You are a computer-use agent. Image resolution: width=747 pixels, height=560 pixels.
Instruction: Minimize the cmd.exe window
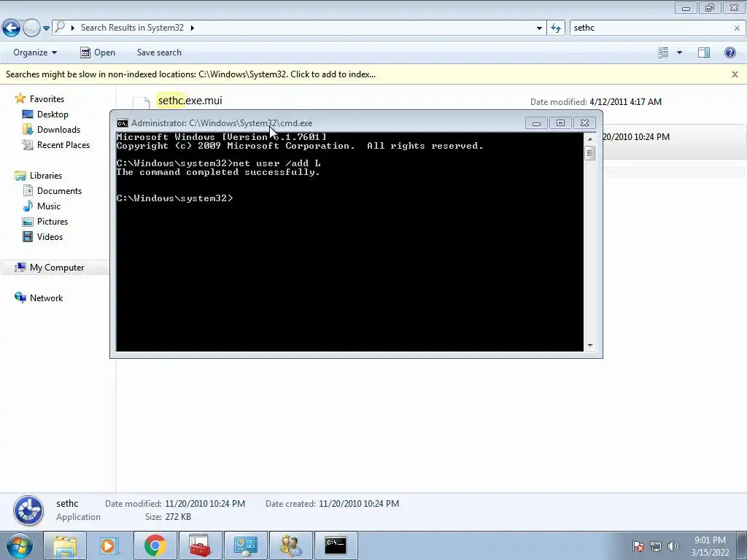point(536,123)
